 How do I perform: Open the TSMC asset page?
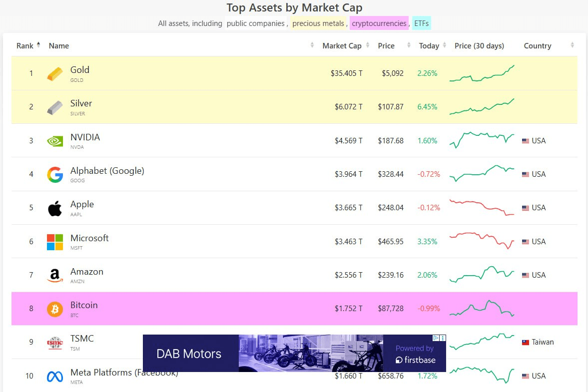coord(82,339)
